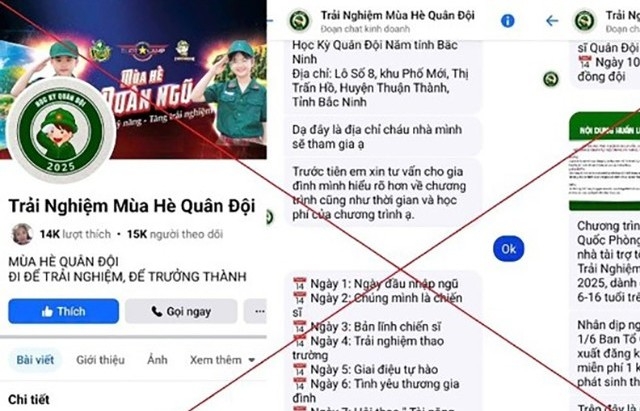Click the Trải Nghiệm Mùa Hè Quân Đội chat title
This screenshot has height=411, width=640.
pyautogui.click(x=398, y=16)
